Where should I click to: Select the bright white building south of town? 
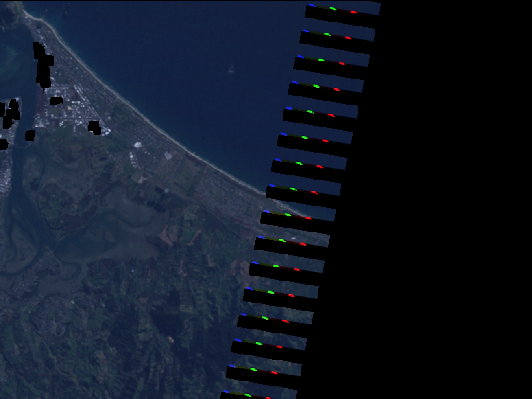point(137,145)
